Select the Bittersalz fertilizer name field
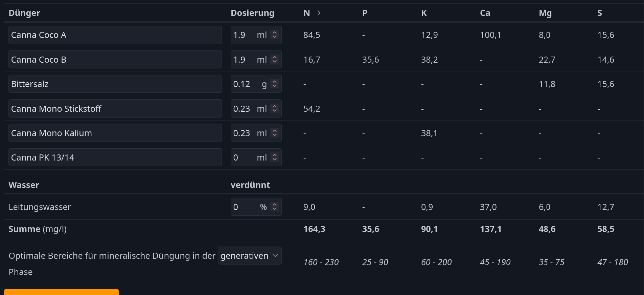This screenshot has width=644, height=295. tap(115, 84)
